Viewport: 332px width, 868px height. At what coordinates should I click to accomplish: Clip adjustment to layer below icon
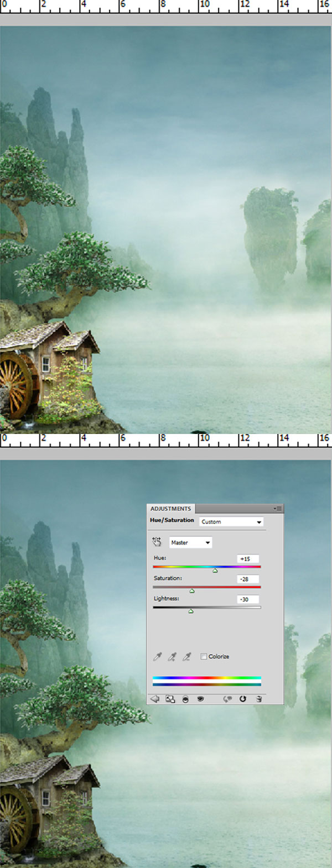click(x=185, y=699)
